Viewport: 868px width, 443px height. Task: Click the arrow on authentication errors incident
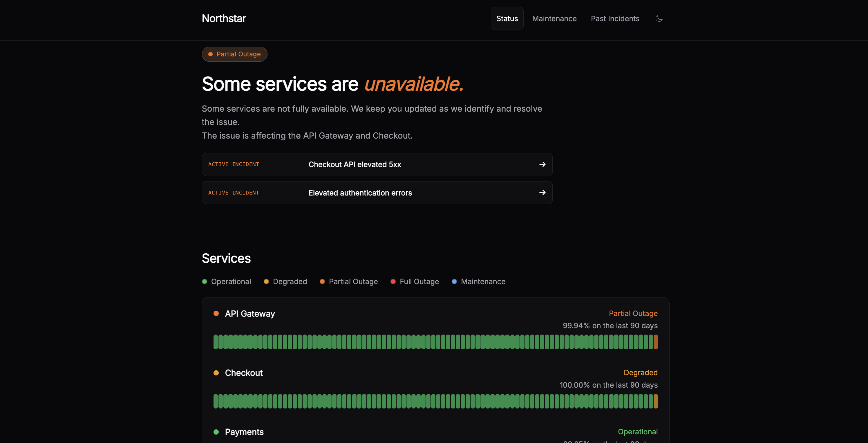tap(542, 193)
